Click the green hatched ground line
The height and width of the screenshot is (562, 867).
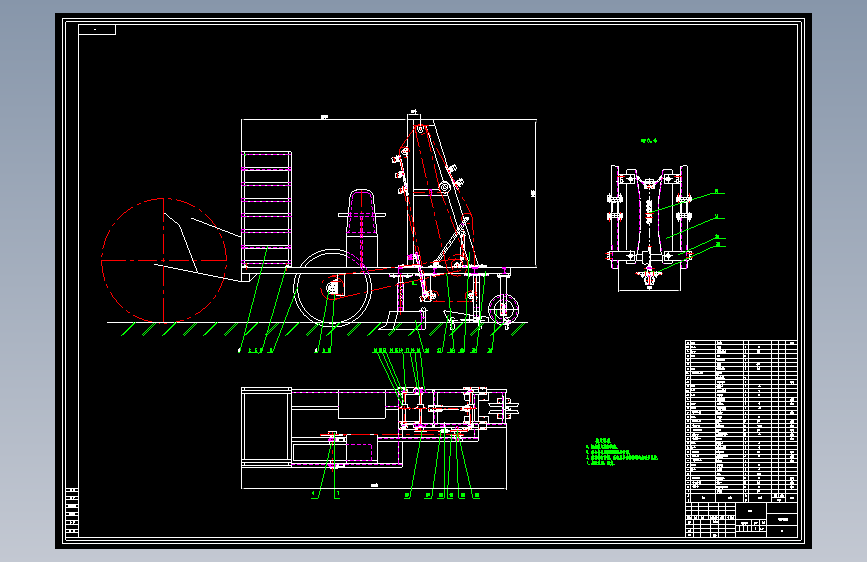click(x=317, y=329)
